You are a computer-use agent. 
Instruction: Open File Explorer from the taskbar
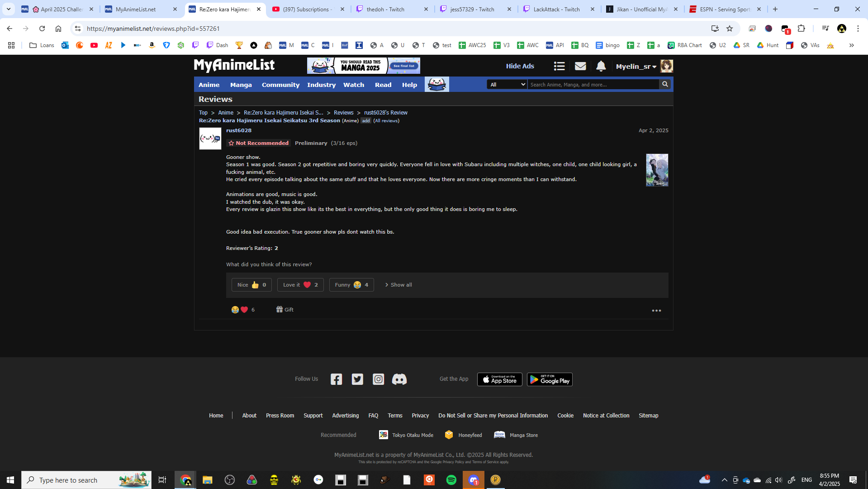(208, 480)
